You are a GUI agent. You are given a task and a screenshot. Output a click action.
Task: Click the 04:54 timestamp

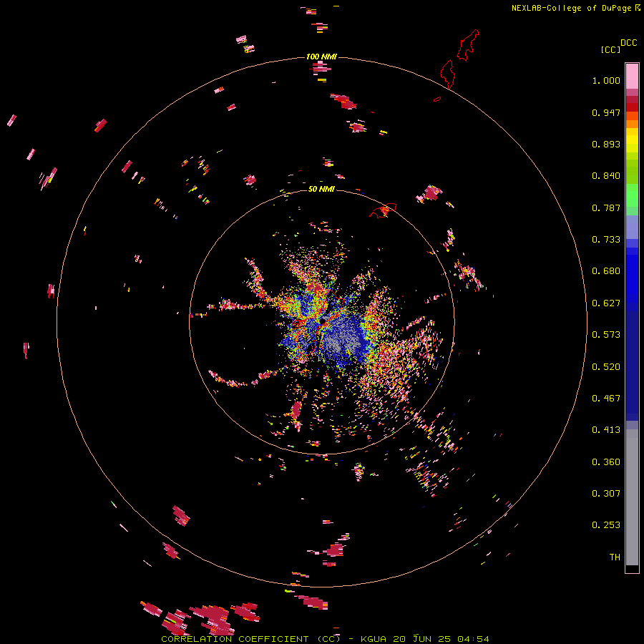coord(474,639)
